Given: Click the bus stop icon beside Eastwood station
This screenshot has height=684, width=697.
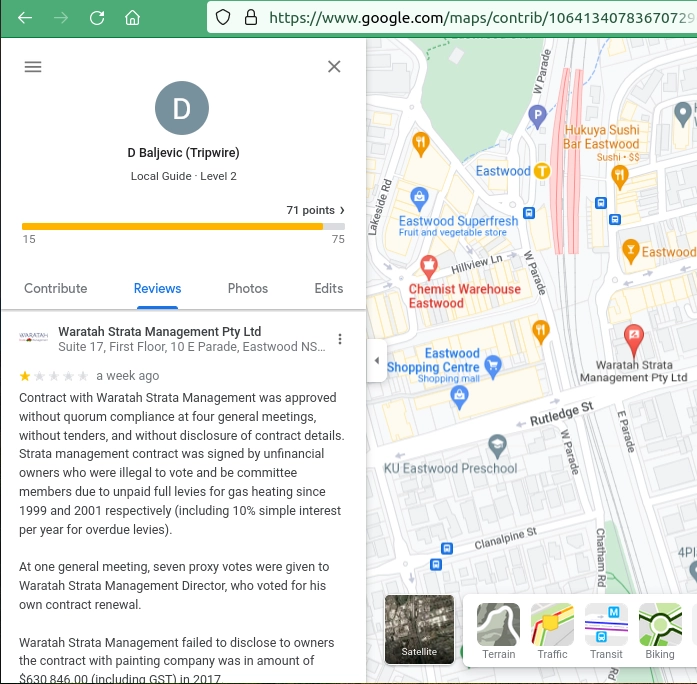Looking at the screenshot, I should pyautogui.click(x=529, y=213).
